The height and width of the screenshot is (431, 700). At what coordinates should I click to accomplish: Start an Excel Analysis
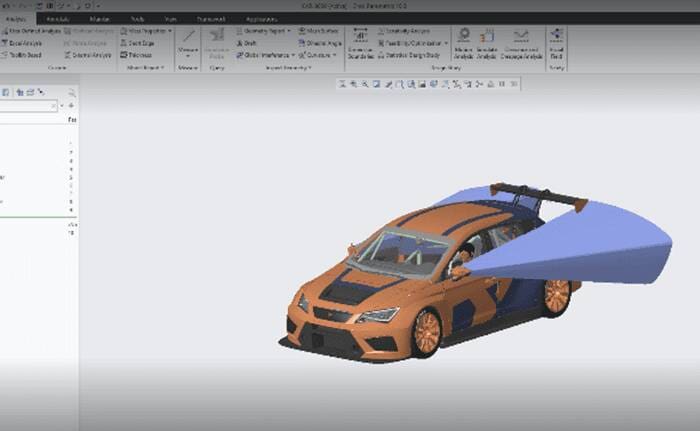pos(22,43)
